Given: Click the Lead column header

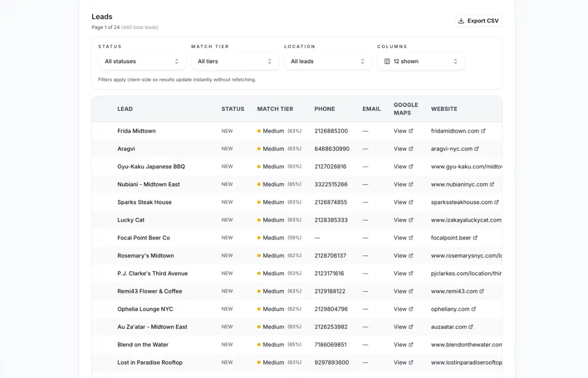Looking at the screenshot, I should (x=125, y=109).
